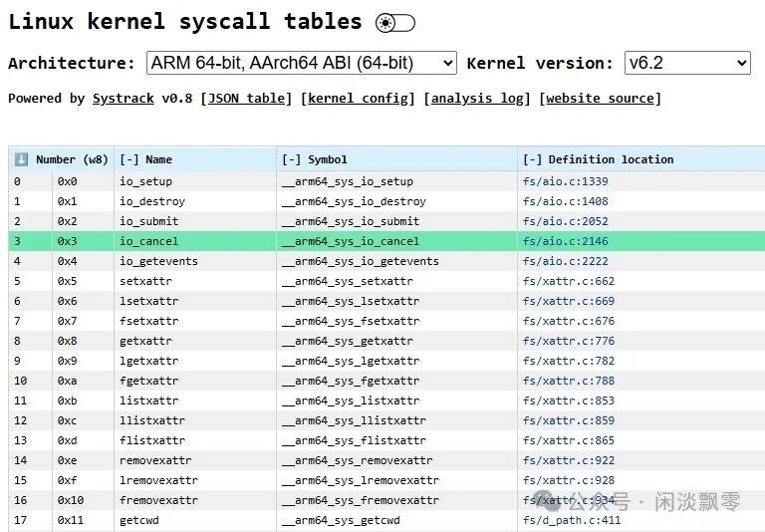The image size is (765, 532).
Task: Select the lsetxattr name cell
Action: 195,301
